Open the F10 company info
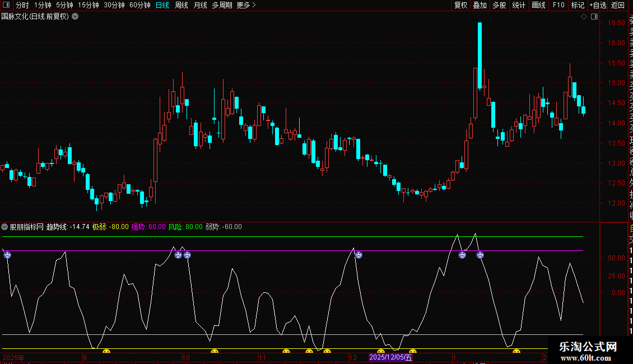The width and height of the screenshot is (633, 364). coord(558,5)
